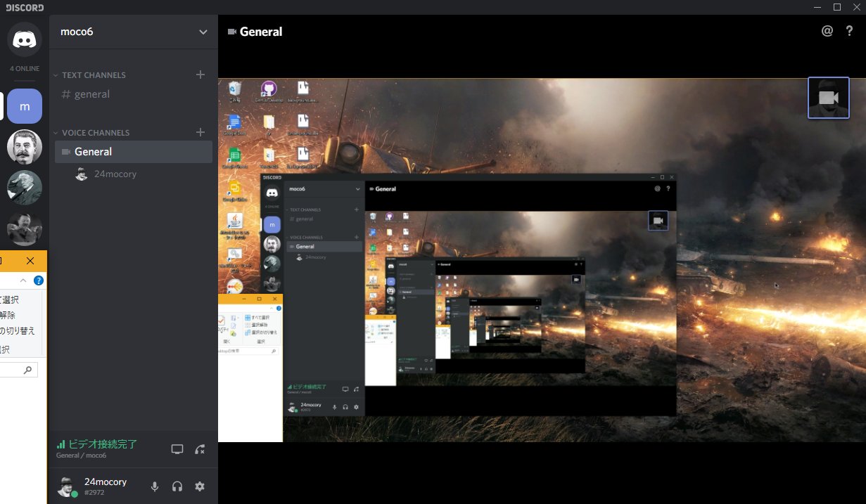Select General voice channel in first nested Discord window

click(x=324, y=247)
